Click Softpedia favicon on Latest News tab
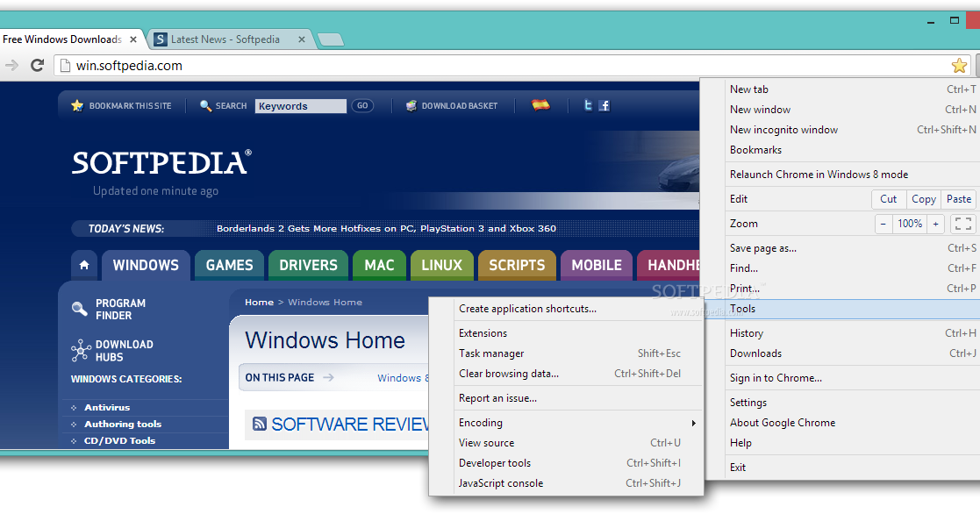The image size is (980, 514). [161, 39]
